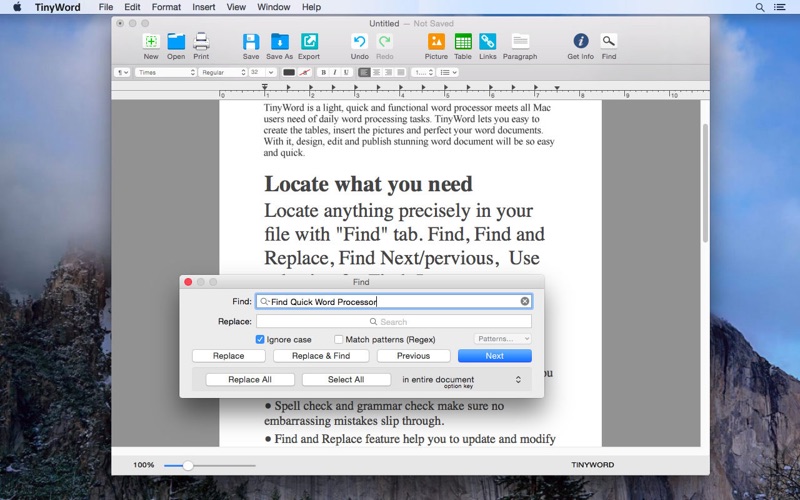The width and height of the screenshot is (800, 500).
Task: Open the Apple menu
Action: pos(17,7)
